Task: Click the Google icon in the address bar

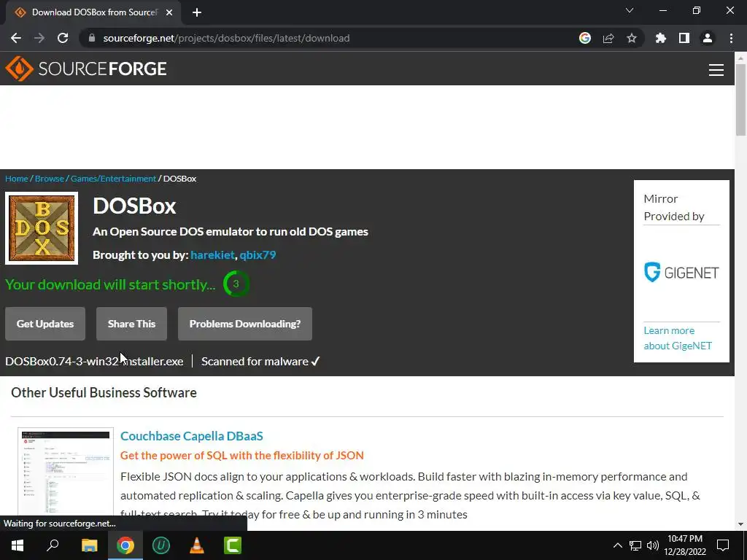Action: [x=585, y=38]
